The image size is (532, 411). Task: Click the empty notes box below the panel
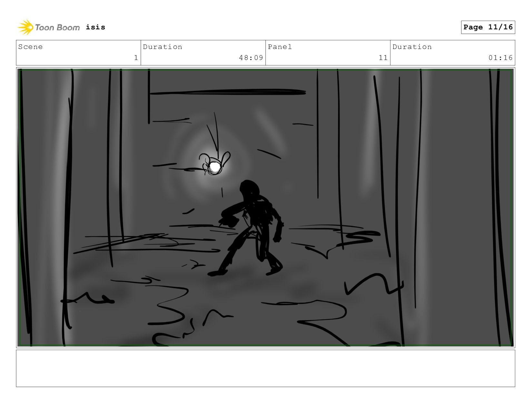pos(266,368)
